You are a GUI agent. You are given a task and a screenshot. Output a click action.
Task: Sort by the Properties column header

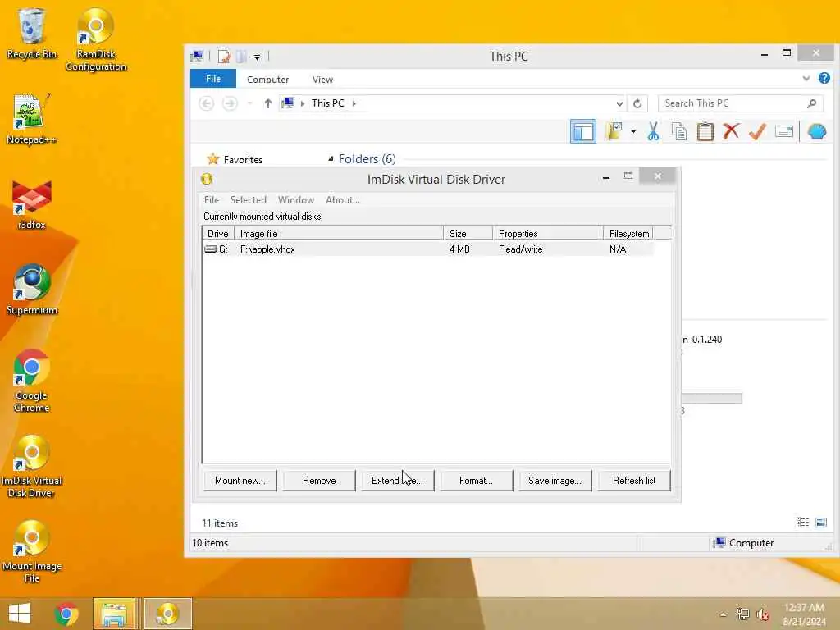(x=548, y=234)
